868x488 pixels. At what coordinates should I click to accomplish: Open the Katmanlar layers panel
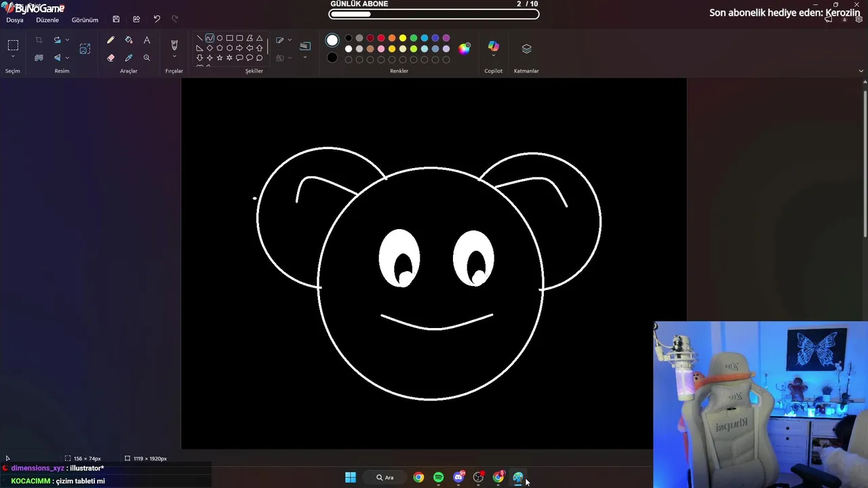point(526,49)
